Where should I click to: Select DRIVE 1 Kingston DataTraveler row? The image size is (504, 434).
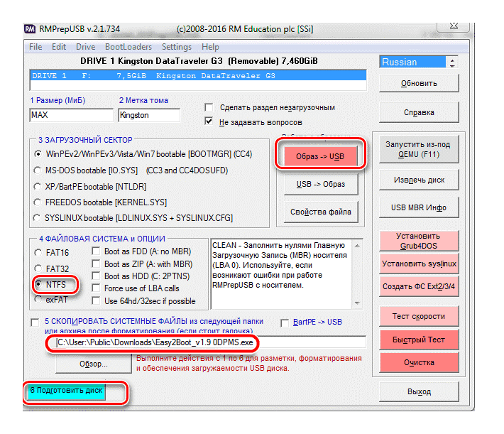[x=198, y=76]
